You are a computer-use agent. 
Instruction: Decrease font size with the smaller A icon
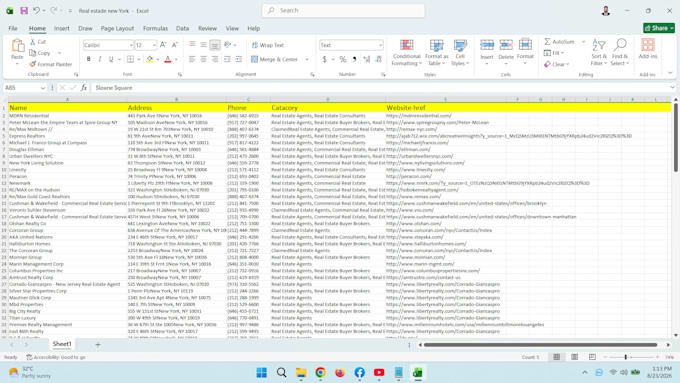coord(175,45)
